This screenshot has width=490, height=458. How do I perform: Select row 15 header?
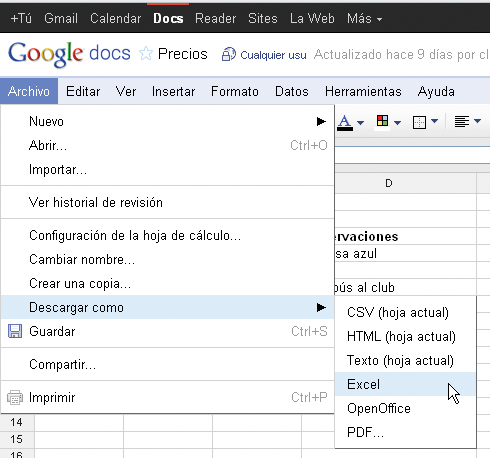pos(17,439)
